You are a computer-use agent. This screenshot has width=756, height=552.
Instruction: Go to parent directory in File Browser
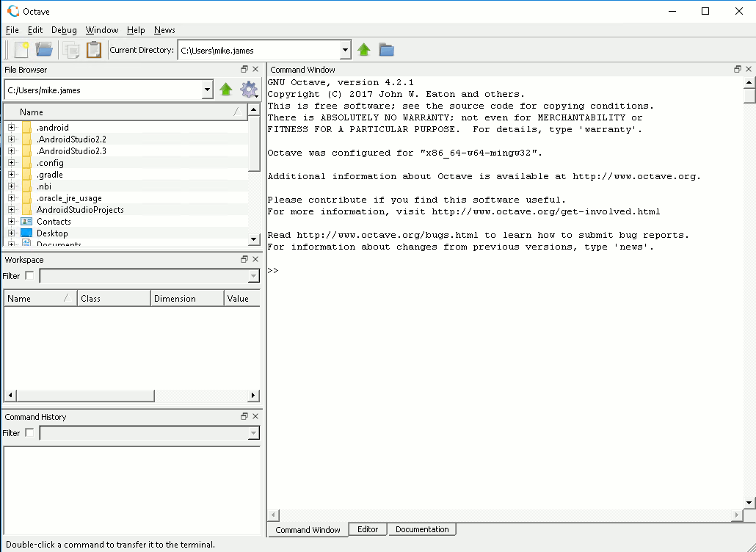(x=225, y=90)
